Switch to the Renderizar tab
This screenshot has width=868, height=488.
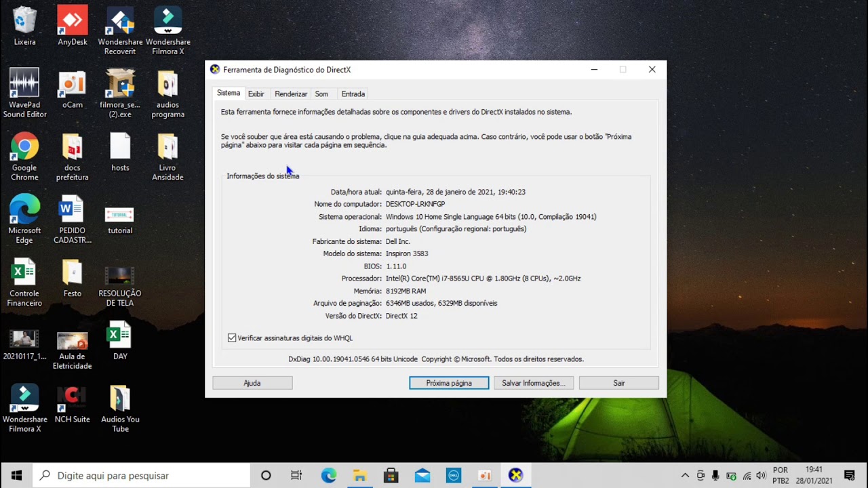point(291,94)
